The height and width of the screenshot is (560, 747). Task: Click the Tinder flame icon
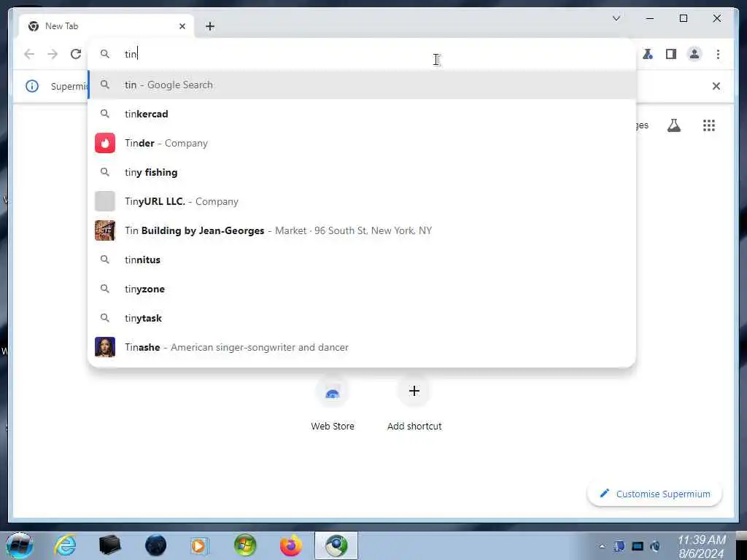tap(105, 143)
